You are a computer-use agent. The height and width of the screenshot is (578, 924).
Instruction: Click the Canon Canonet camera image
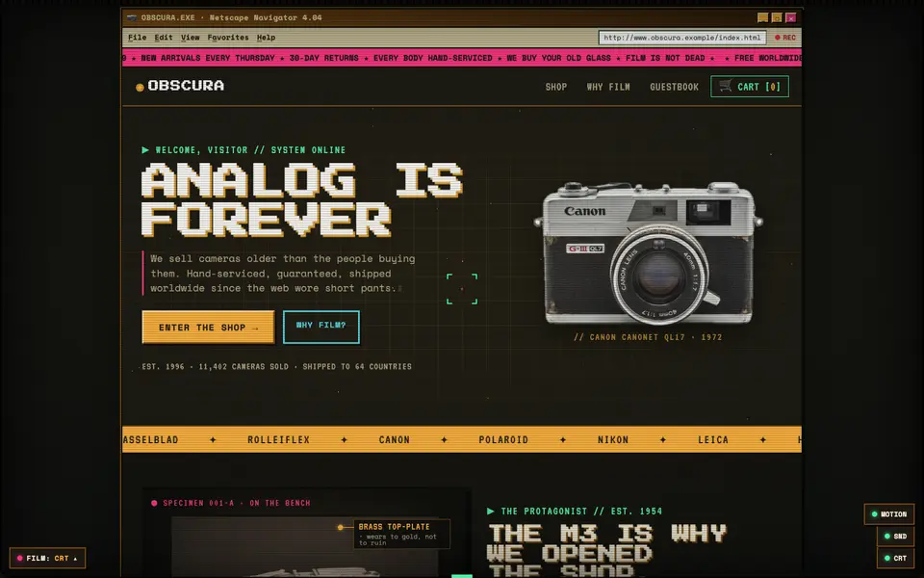[648, 253]
